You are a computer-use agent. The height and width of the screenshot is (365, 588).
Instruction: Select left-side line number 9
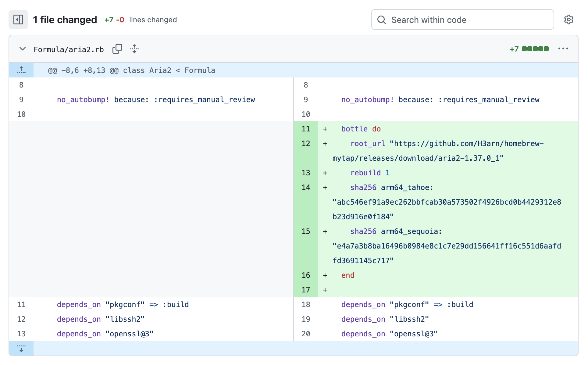[x=21, y=100]
